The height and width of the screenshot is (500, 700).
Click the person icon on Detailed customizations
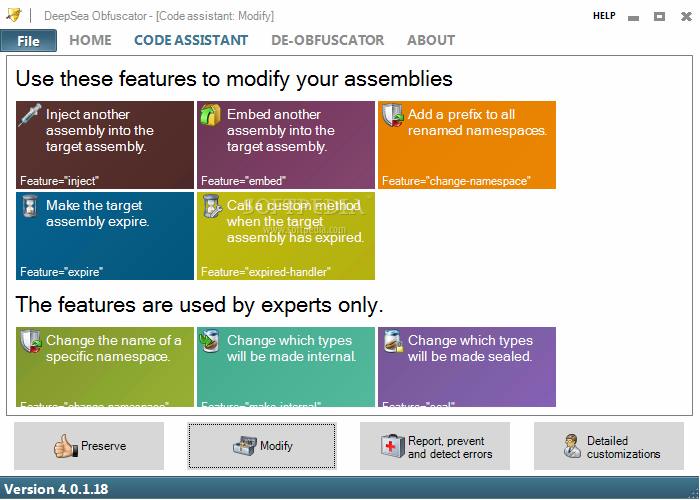(x=572, y=446)
